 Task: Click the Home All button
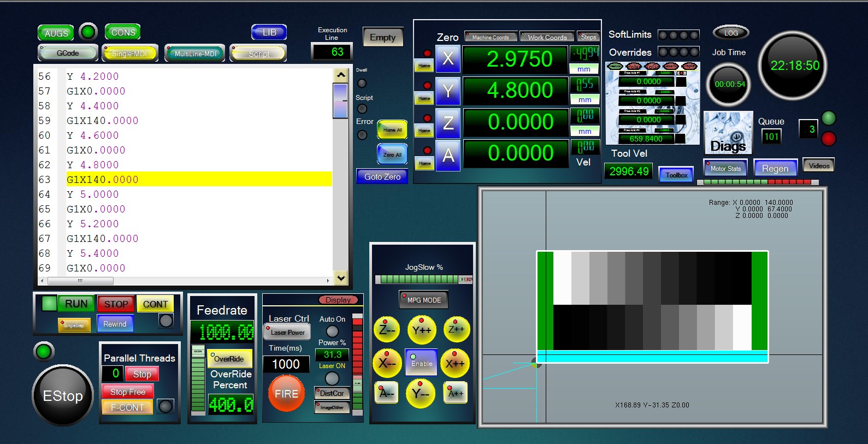tap(392, 130)
